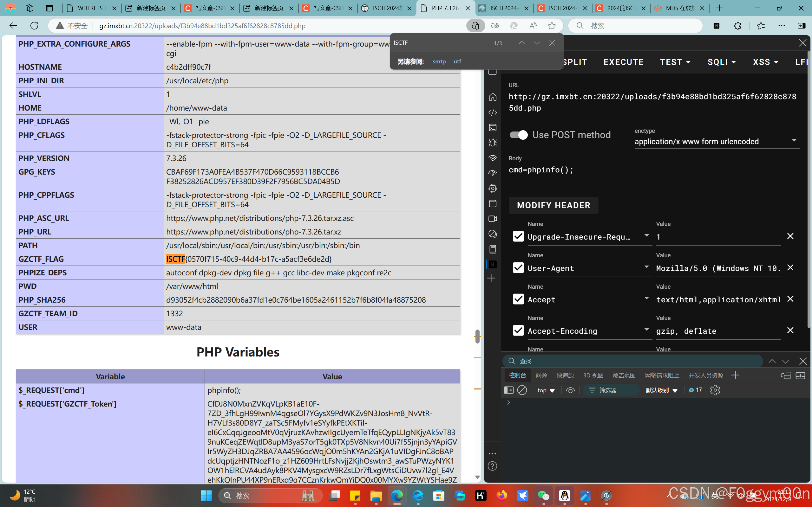Switch to the 控制台 tab

(517, 375)
